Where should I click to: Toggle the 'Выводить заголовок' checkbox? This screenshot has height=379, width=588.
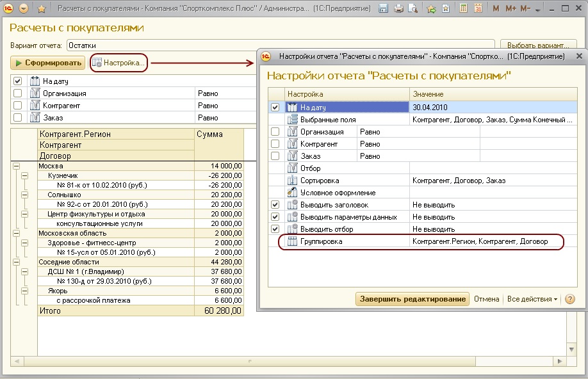click(x=275, y=205)
